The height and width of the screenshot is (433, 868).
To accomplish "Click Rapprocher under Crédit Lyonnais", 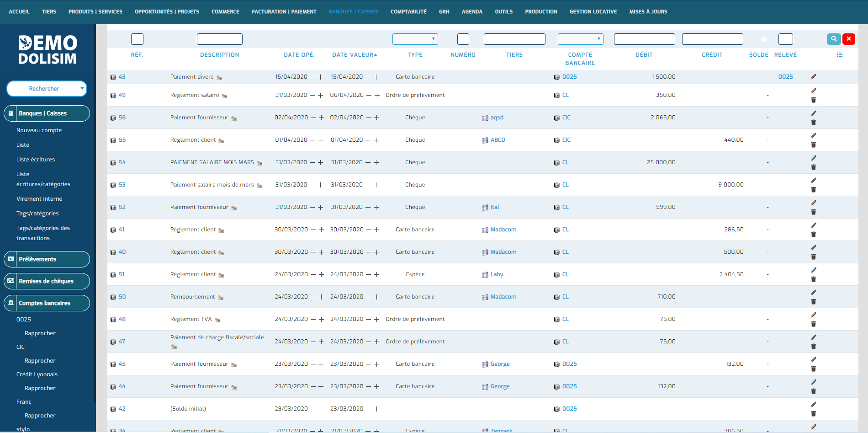I will (x=40, y=388).
